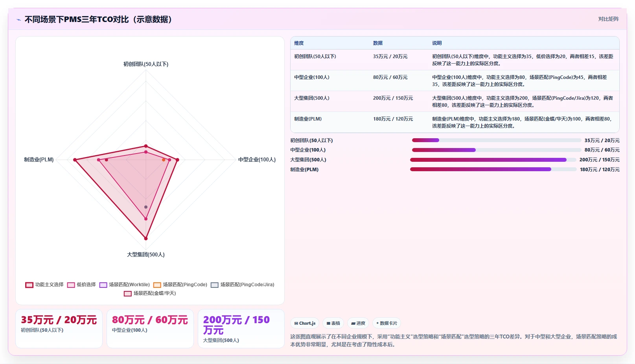Open the 200万元 / 150万元 data card

coord(241,329)
